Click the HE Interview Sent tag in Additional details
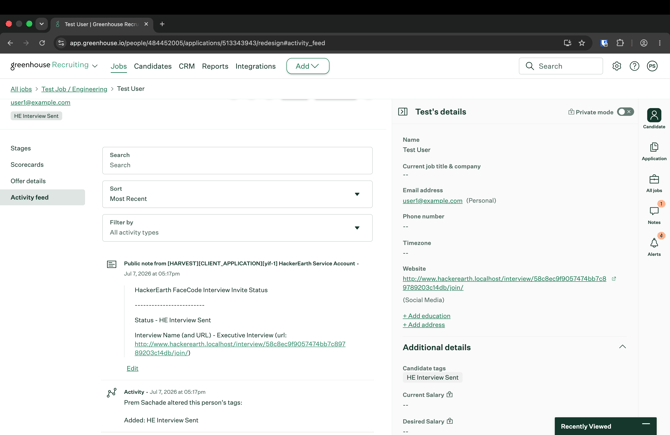 click(432, 377)
